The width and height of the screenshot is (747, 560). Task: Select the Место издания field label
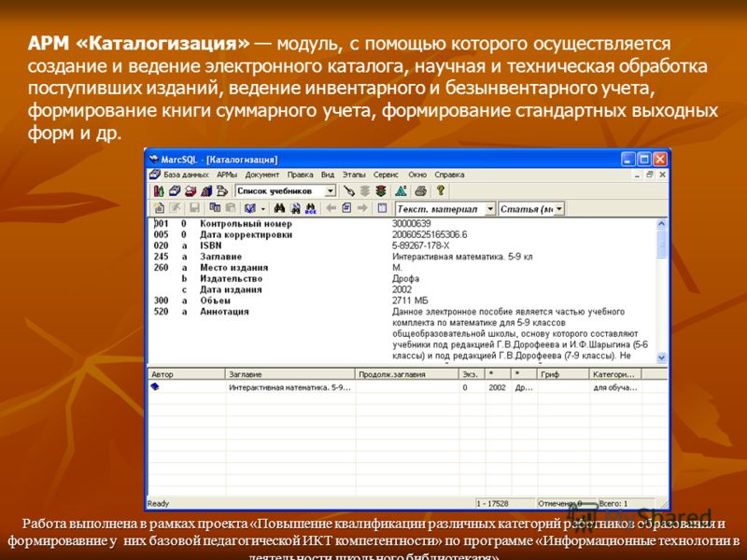[x=234, y=268]
